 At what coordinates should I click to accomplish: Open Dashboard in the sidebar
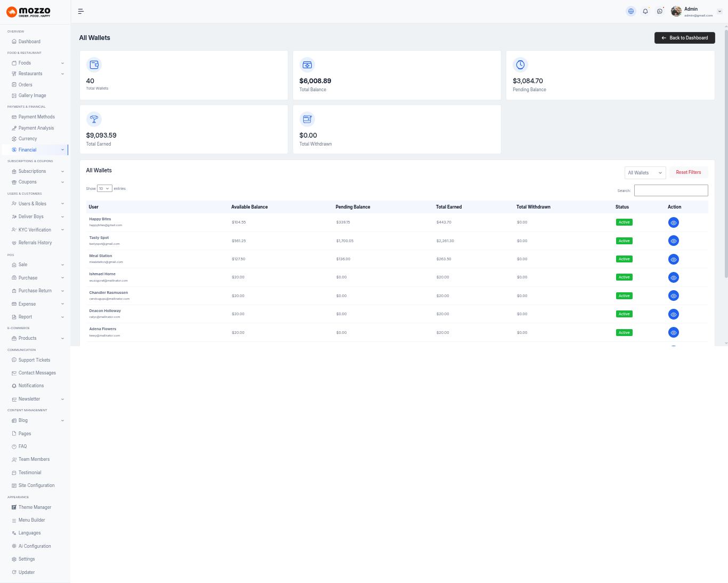tap(29, 42)
